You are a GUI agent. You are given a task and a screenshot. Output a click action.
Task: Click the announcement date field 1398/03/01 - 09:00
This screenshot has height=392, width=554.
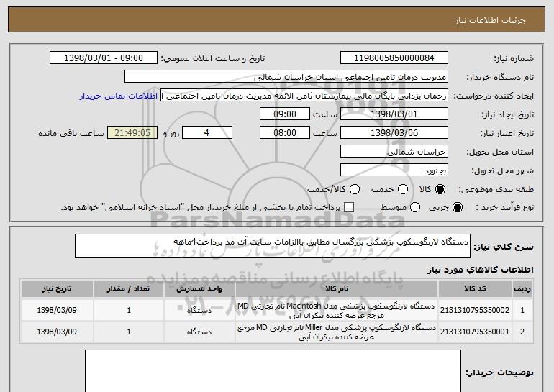coord(104,58)
